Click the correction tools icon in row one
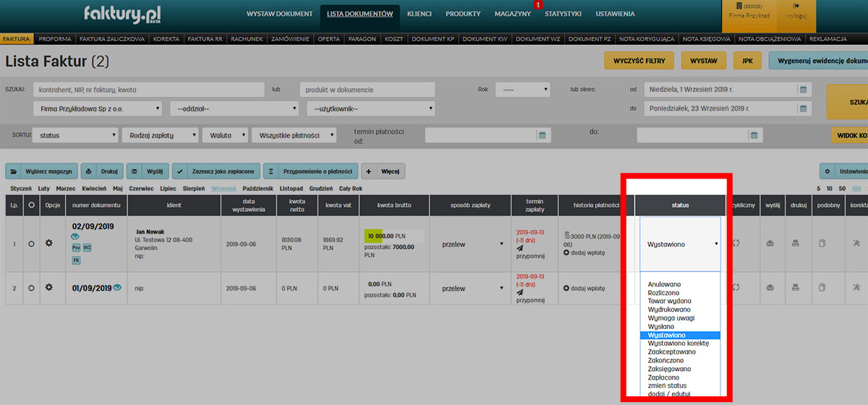 coord(857,243)
